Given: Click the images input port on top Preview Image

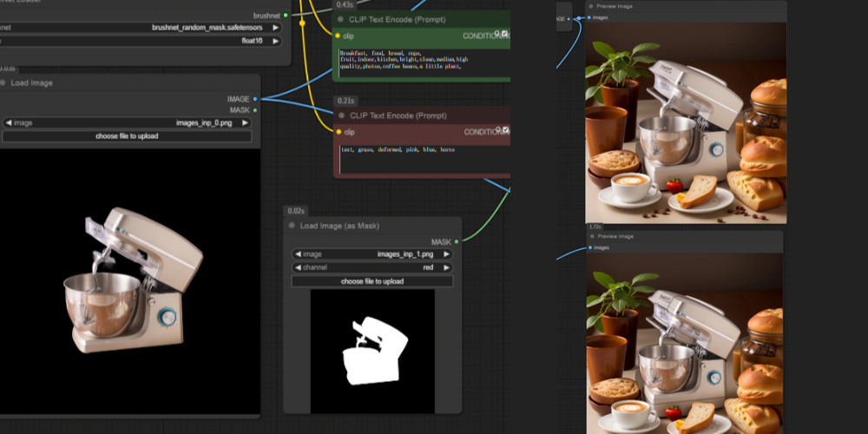Looking at the screenshot, I should tap(589, 17).
